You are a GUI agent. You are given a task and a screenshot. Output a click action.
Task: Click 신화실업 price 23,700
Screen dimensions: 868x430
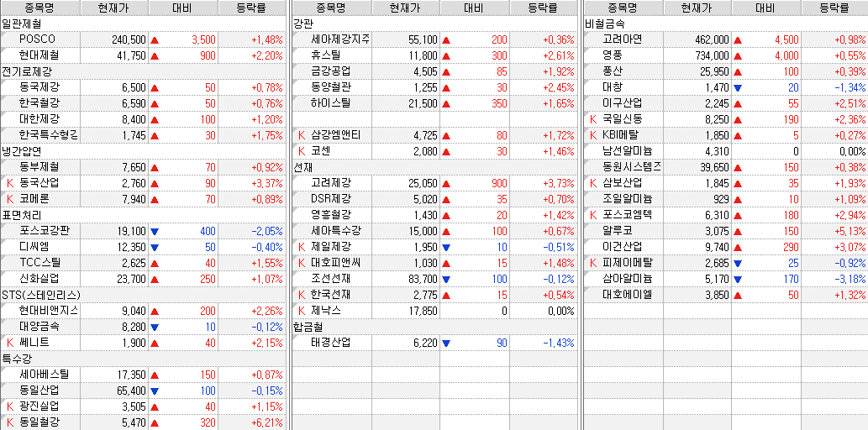coord(130,279)
